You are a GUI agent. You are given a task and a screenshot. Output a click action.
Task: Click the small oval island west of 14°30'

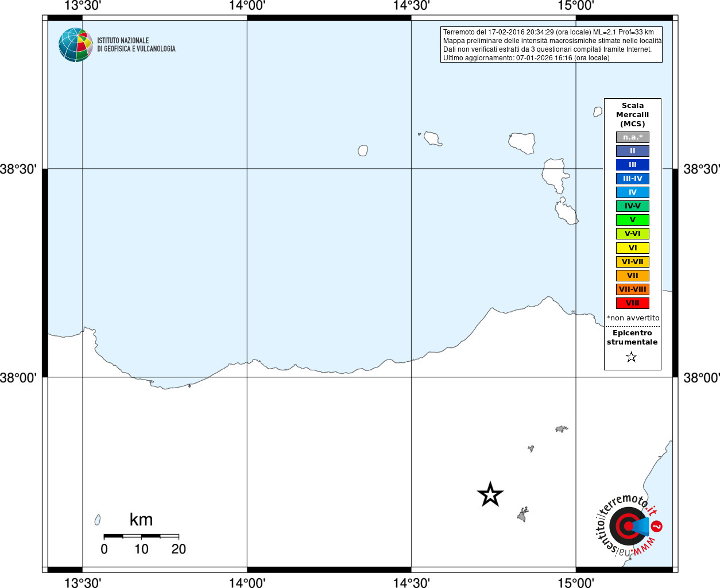click(363, 150)
